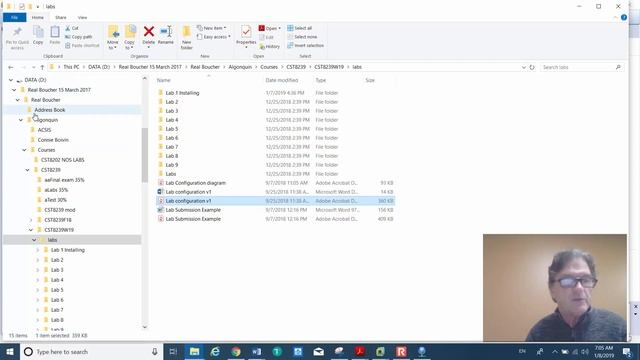The height and width of the screenshot is (360, 640).
Task: Click the Paste ribbon button
Action: point(55,36)
